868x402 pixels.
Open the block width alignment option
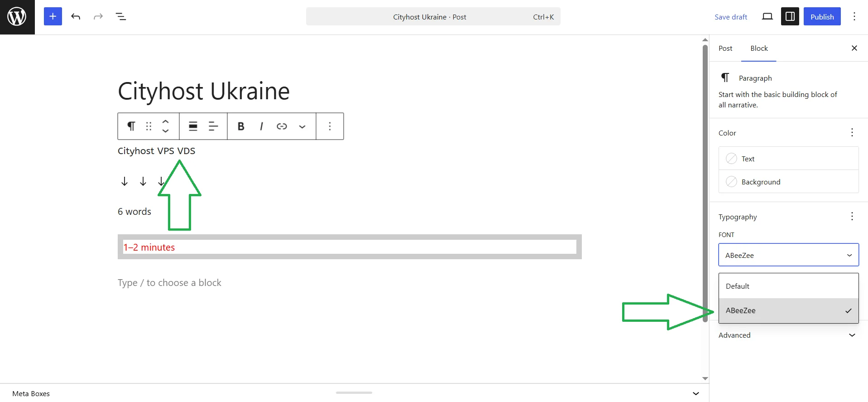click(193, 126)
